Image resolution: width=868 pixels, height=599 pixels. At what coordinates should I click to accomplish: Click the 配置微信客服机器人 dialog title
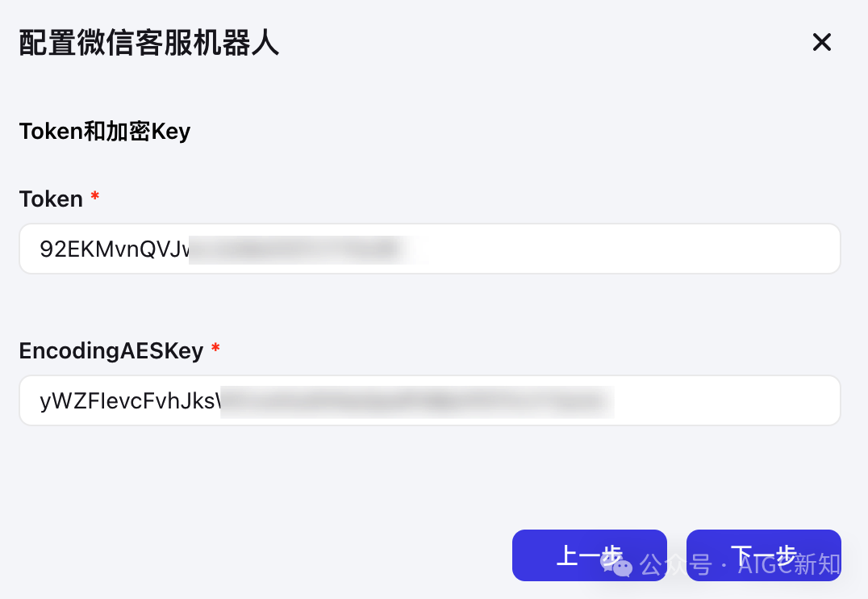[x=149, y=43]
